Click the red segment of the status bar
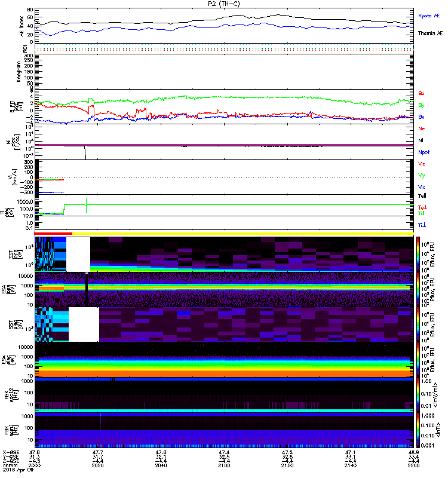The height and width of the screenshot is (478, 448). [54, 234]
